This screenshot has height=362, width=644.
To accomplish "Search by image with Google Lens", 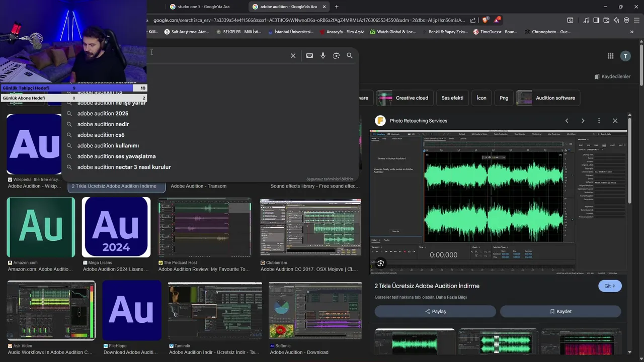I will (x=337, y=56).
